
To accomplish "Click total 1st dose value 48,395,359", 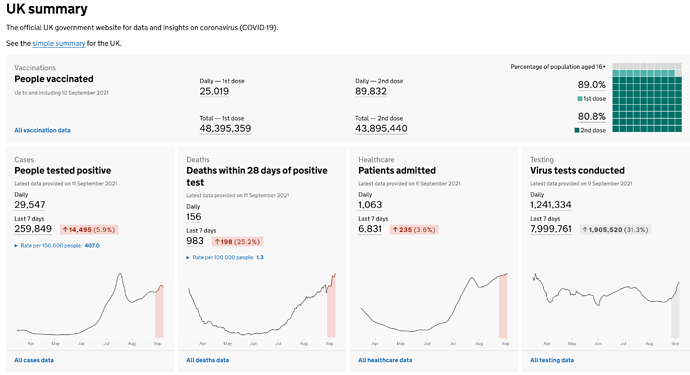I will [225, 129].
